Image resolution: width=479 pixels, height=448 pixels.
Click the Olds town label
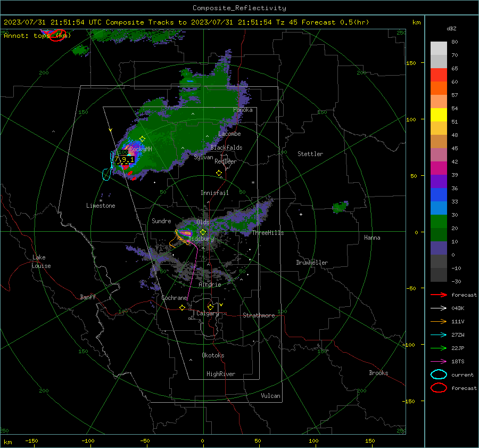point(203,222)
